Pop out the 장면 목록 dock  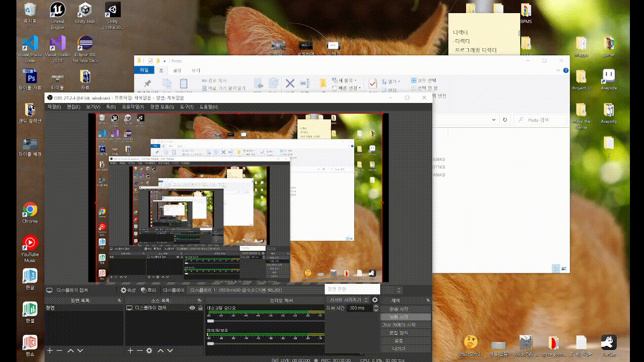[x=120, y=300]
